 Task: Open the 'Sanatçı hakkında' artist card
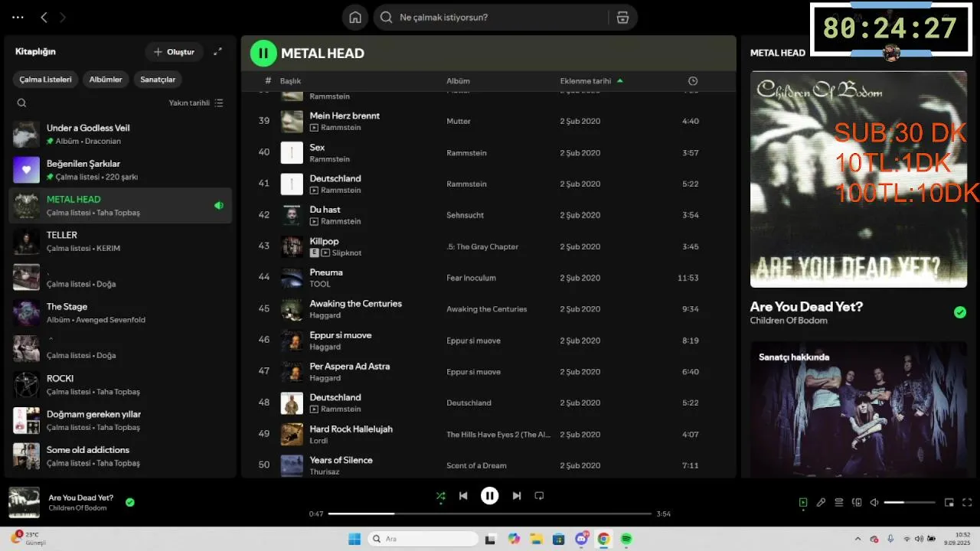pos(858,409)
